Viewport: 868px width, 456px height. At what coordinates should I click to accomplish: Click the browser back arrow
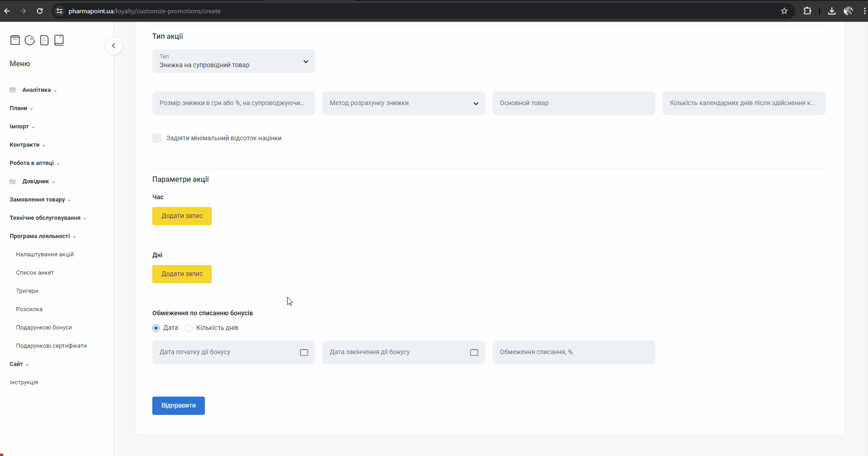pyautogui.click(x=7, y=11)
